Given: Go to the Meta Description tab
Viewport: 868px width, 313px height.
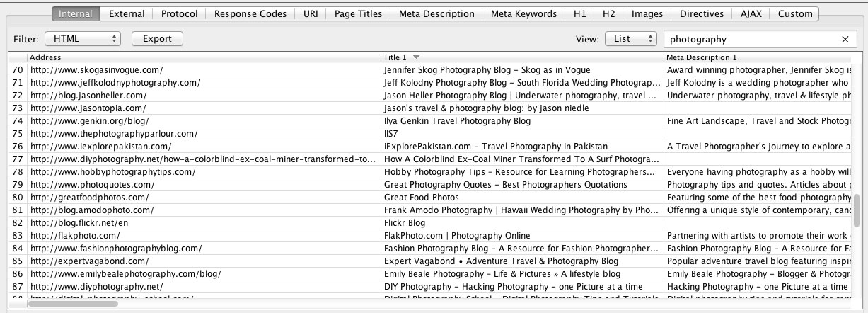Looking at the screenshot, I should 436,13.
